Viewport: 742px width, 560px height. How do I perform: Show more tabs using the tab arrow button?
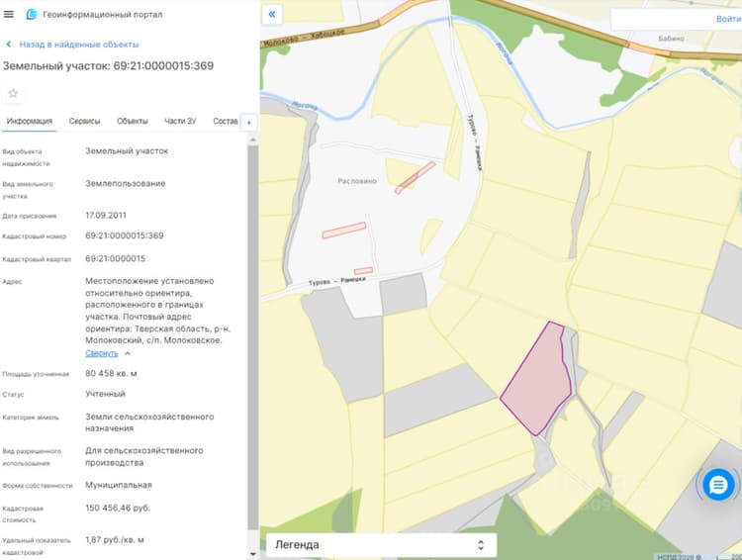(249, 122)
